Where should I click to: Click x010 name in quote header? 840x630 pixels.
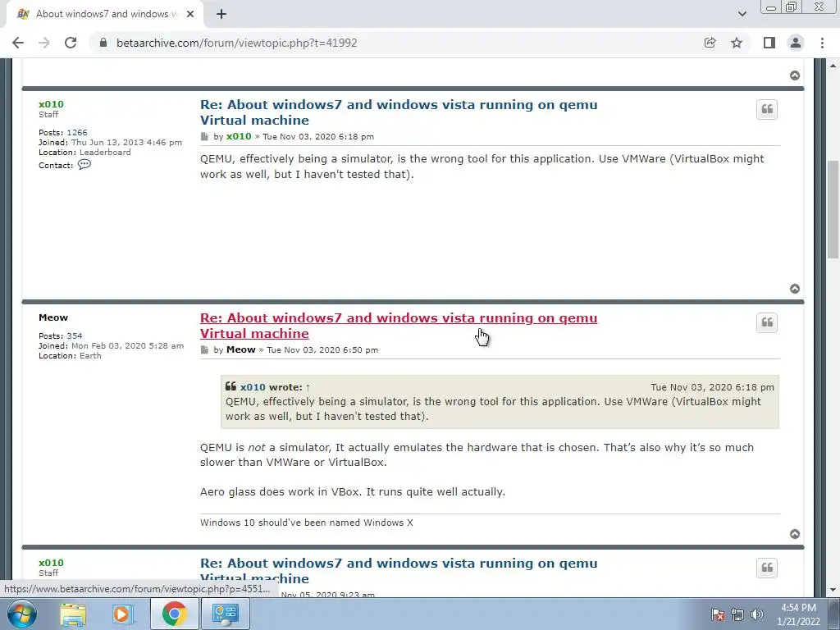point(253,387)
